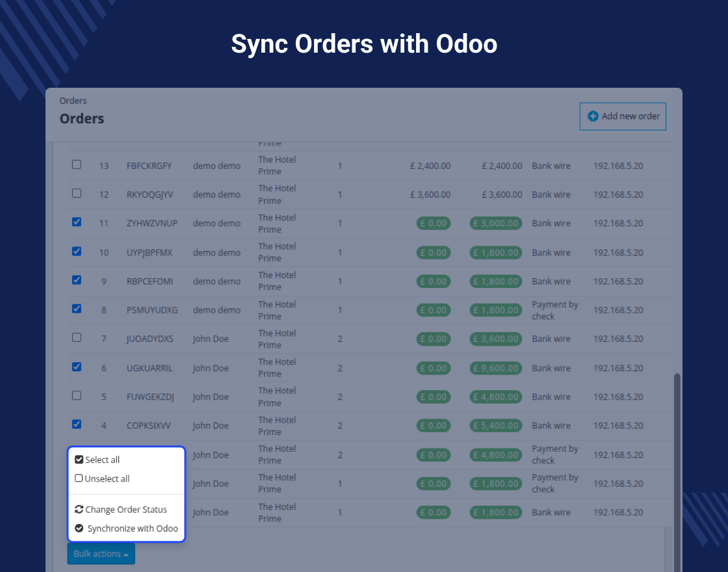728x572 pixels.
Task: Click the £ 9,600.00 total badge
Action: (495, 368)
